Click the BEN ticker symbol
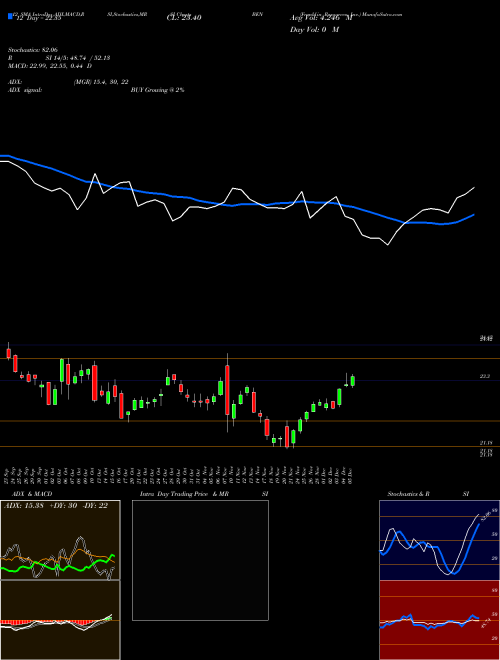The height and width of the screenshot is (660, 500). tap(257, 14)
